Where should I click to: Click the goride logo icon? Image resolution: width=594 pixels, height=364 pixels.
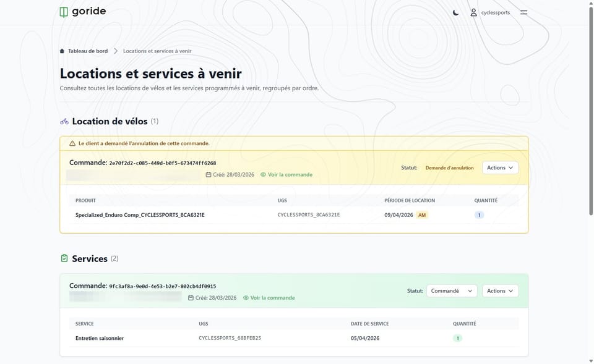(x=64, y=11)
